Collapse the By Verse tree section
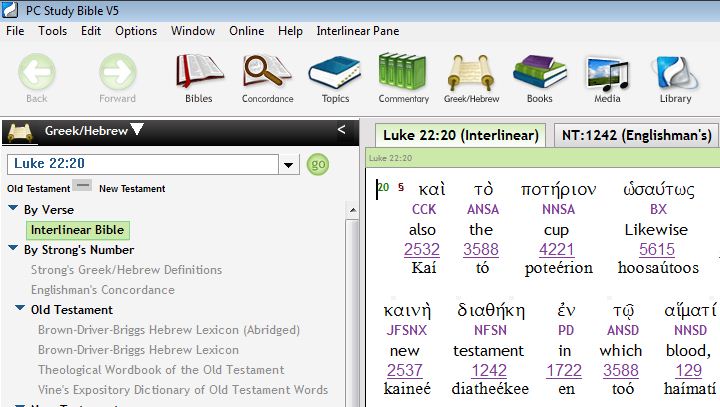Image resolution: width=720 pixels, height=407 pixels. pos(13,208)
